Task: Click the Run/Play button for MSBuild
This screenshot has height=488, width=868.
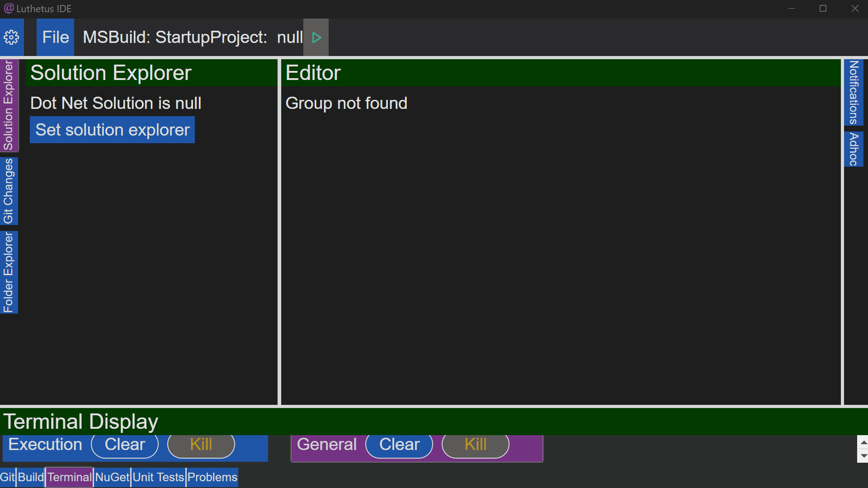Action: point(316,37)
